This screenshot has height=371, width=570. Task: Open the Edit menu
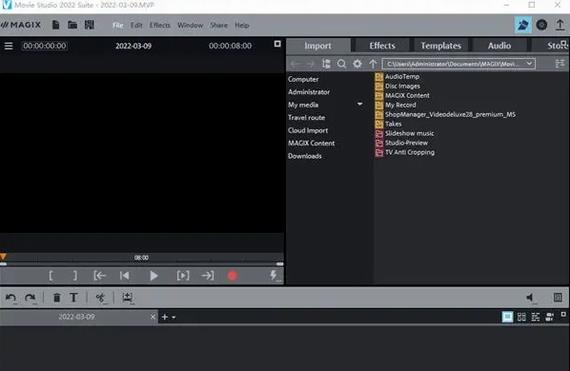pos(136,25)
